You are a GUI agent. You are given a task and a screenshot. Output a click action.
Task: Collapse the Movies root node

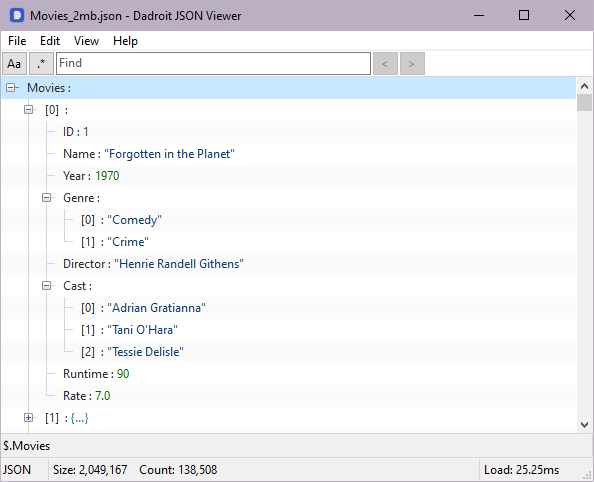point(11,88)
